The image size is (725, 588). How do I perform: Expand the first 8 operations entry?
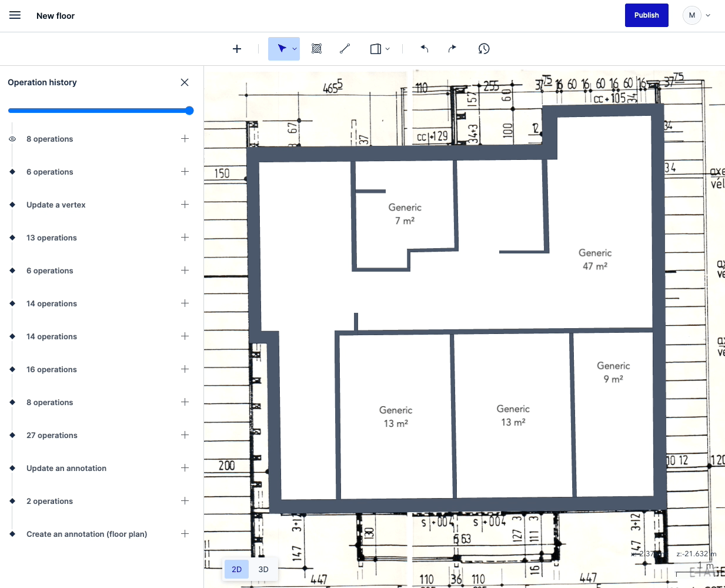pos(185,139)
